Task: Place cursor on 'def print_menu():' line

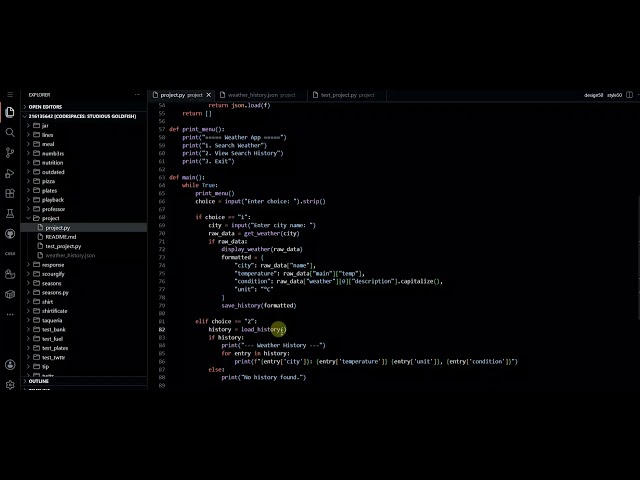Action: coord(196,129)
